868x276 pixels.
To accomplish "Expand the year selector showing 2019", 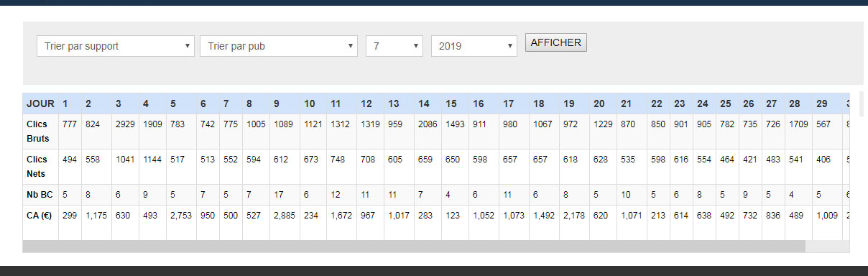I will click(474, 46).
